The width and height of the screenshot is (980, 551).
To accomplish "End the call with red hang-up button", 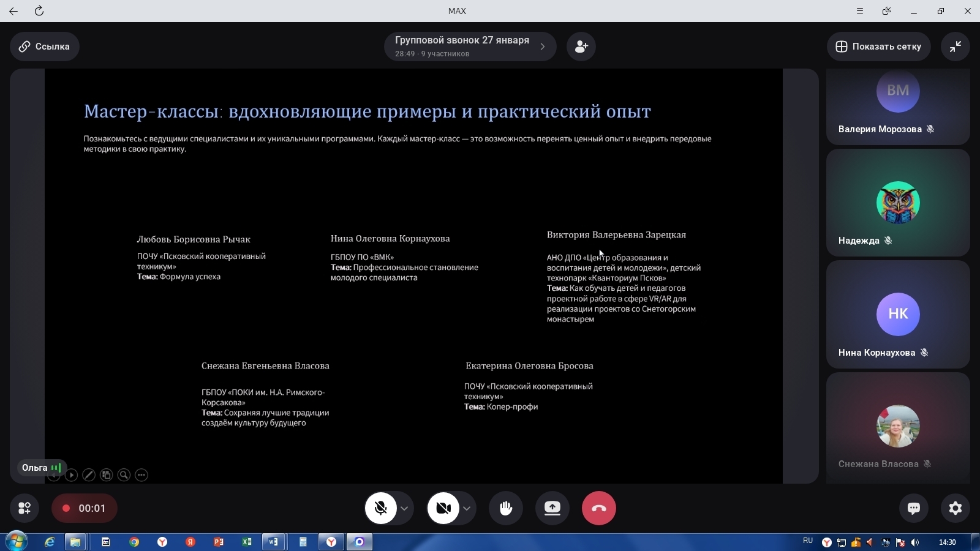I will (598, 508).
